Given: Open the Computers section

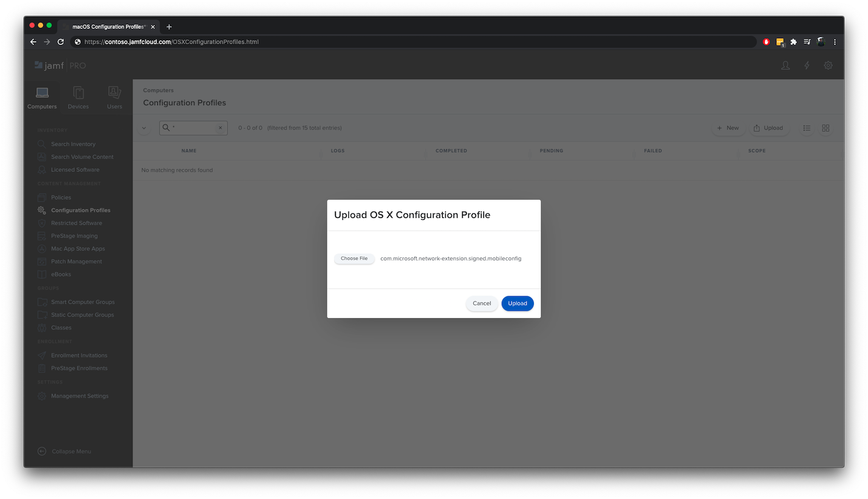Looking at the screenshot, I should pos(42,98).
